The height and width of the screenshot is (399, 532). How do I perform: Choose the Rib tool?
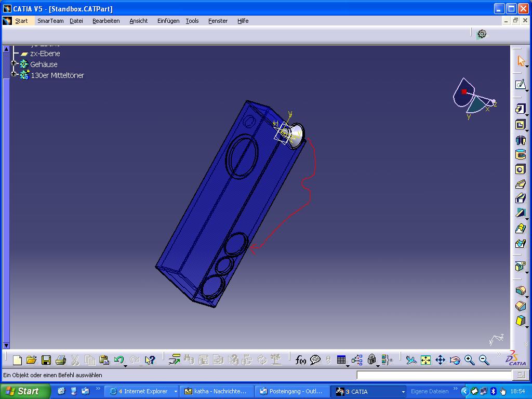[521, 183]
